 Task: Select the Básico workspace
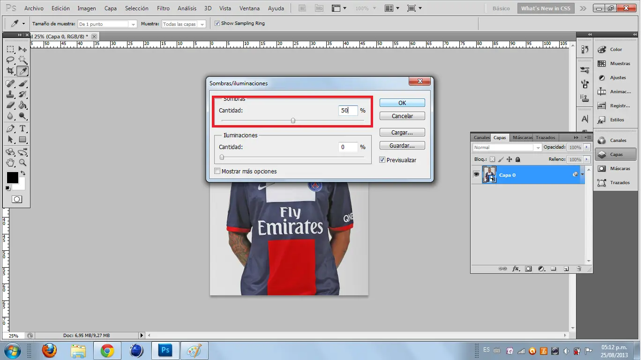(x=501, y=8)
